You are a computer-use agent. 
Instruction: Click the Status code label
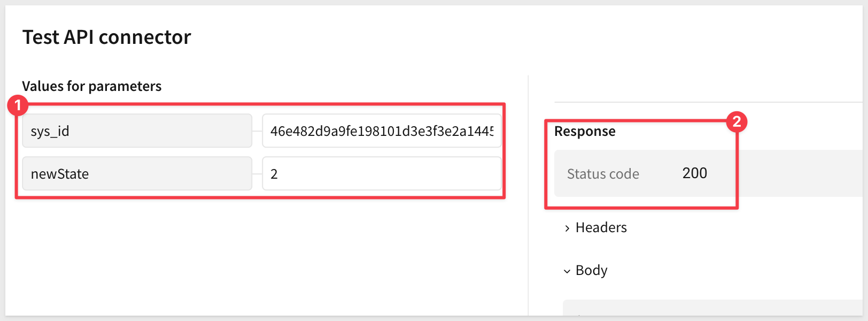point(603,174)
